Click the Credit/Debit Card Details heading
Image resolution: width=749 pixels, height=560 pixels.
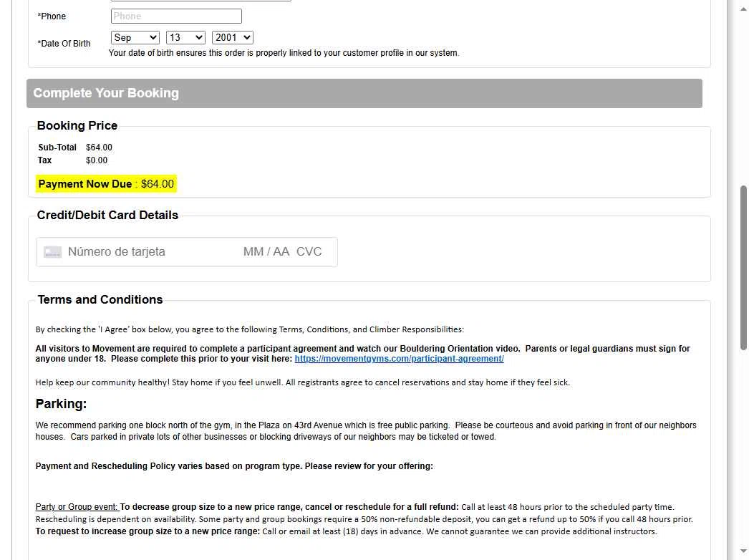[107, 215]
